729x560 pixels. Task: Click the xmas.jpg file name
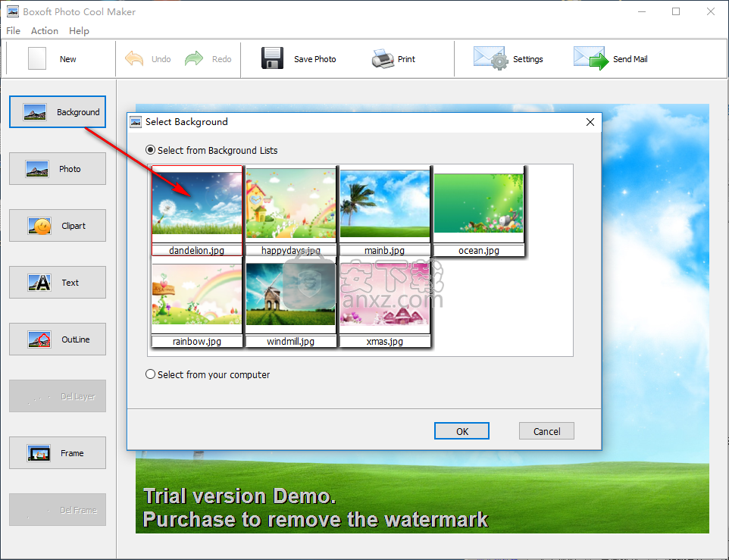(384, 342)
